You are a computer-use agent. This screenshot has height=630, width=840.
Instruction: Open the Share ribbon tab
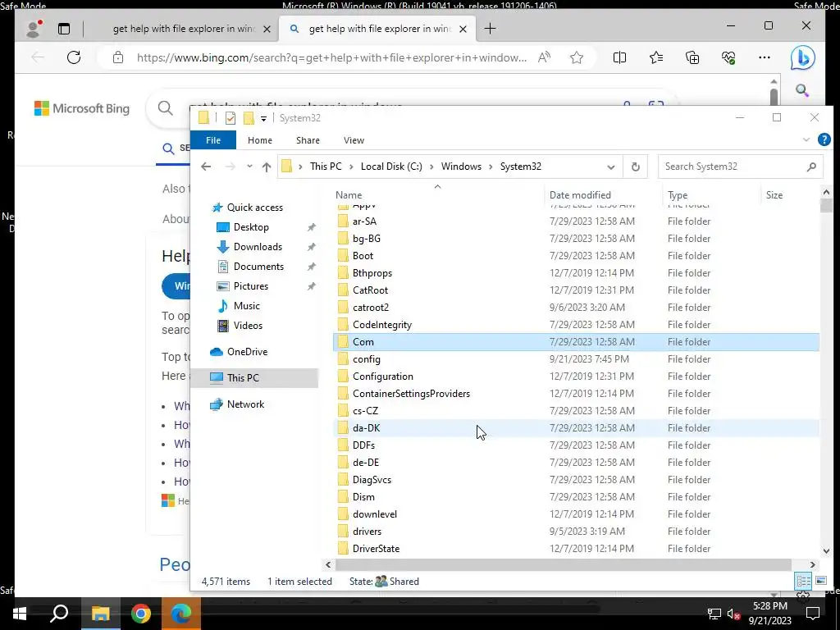click(x=308, y=139)
